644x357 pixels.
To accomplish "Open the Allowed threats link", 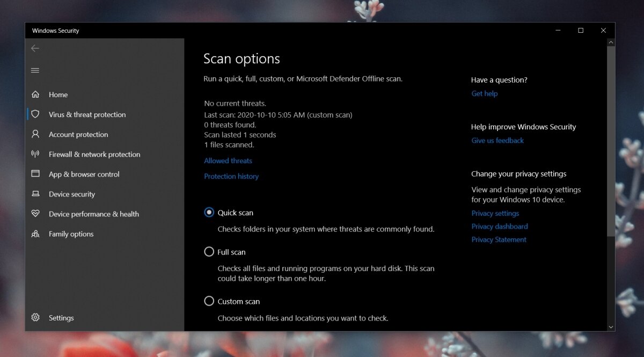I will (x=228, y=161).
